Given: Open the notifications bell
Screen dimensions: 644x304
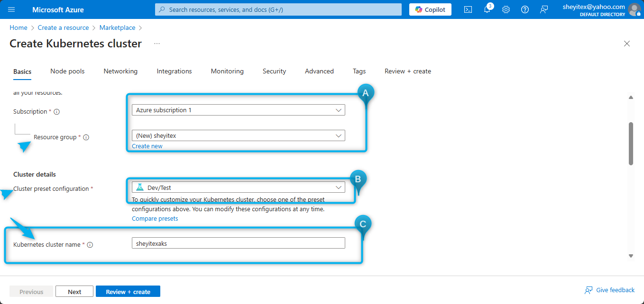Looking at the screenshot, I should click(x=487, y=9).
